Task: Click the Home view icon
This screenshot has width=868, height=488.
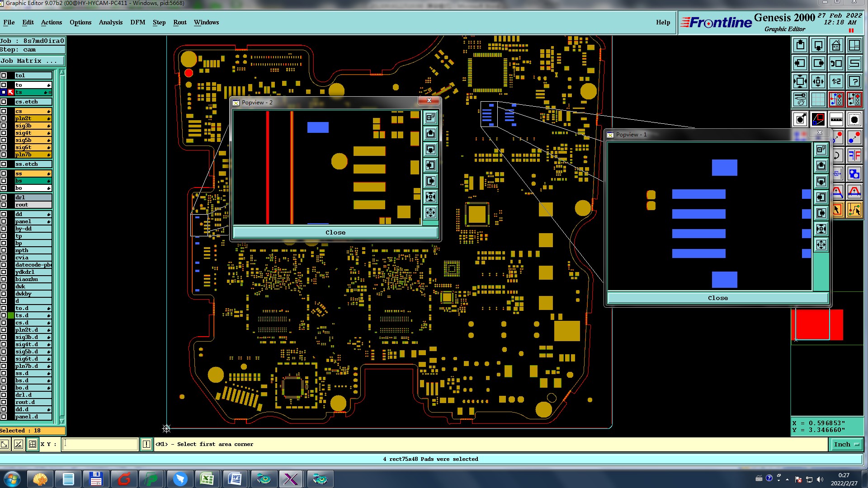Action: pos(836,45)
